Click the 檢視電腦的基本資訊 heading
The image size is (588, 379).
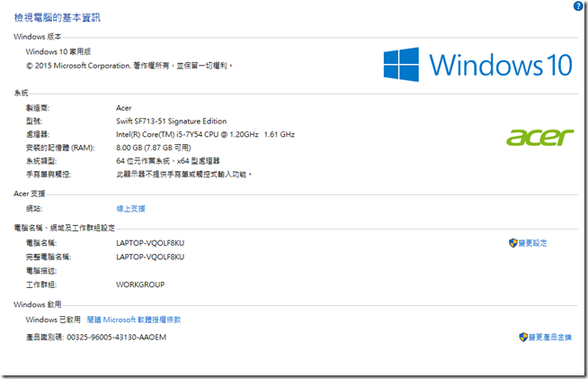[58, 18]
